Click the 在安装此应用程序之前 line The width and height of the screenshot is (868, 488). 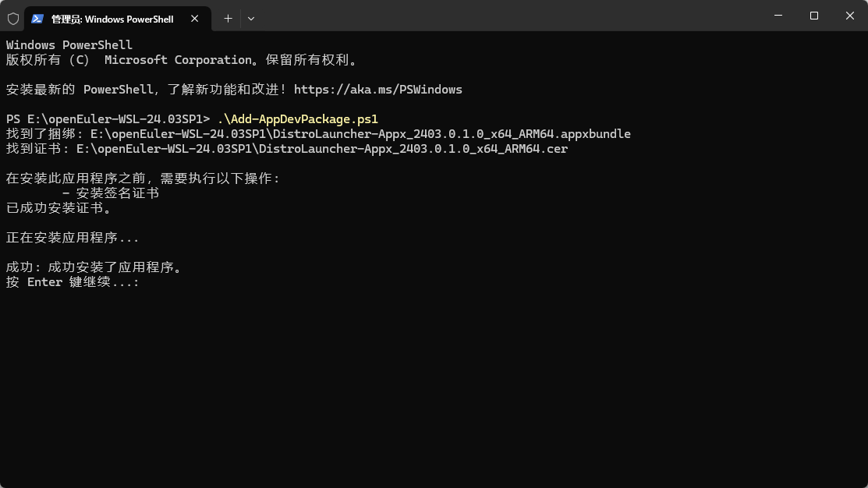pos(143,179)
